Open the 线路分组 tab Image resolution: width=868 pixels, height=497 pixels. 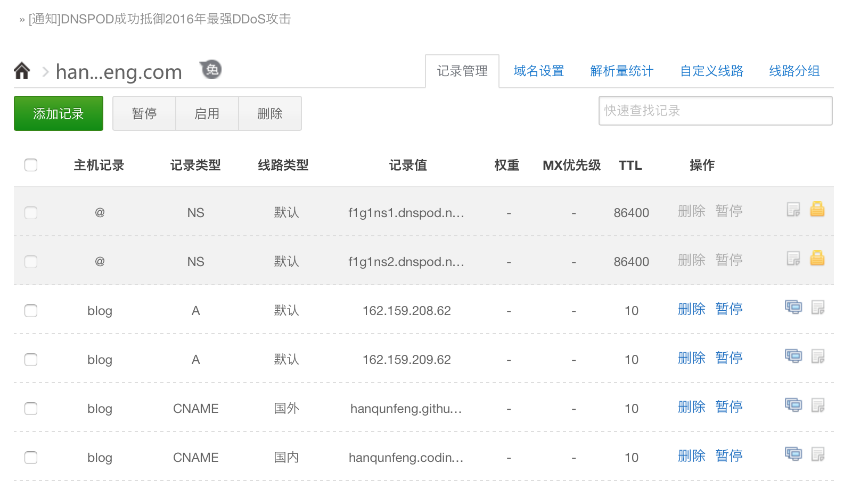(x=795, y=71)
